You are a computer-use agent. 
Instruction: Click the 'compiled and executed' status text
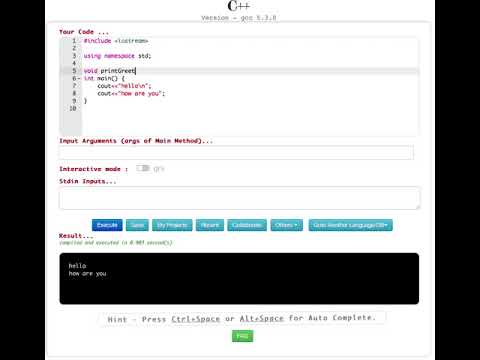pyautogui.click(x=116, y=243)
